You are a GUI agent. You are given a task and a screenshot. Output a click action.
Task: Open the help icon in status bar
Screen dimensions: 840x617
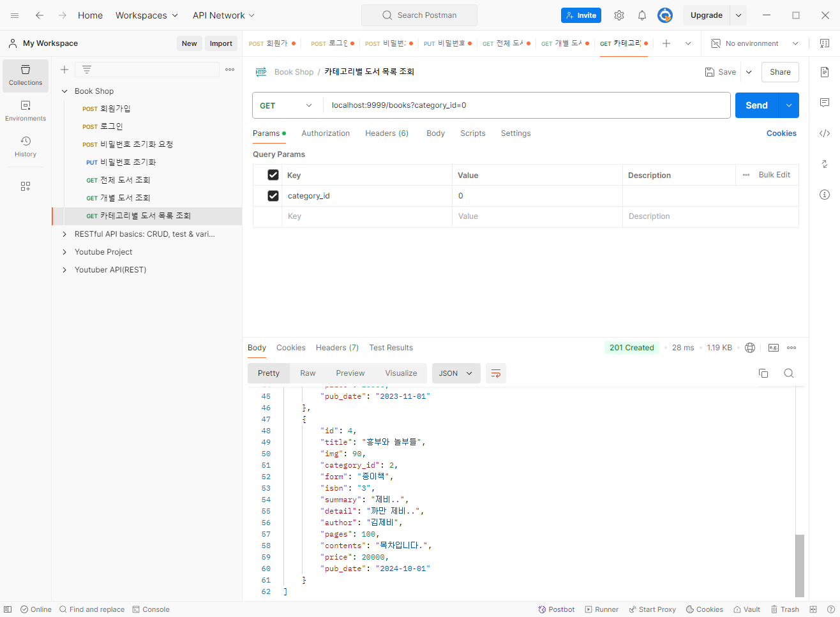pyautogui.click(x=830, y=609)
